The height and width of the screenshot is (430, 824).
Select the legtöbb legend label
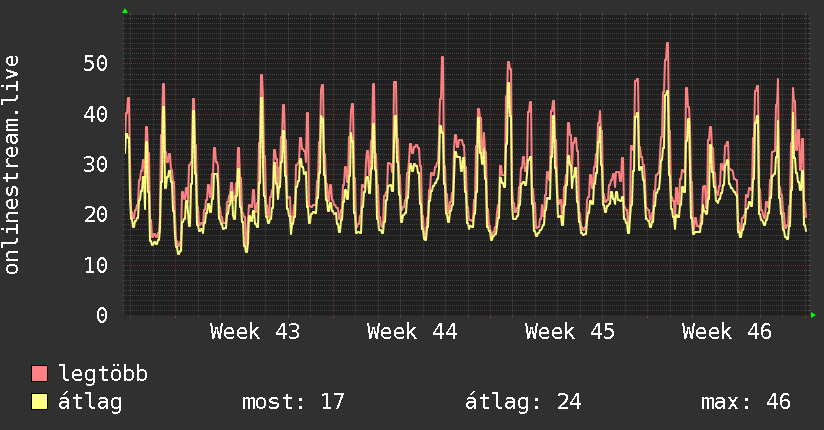pyautogui.click(x=103, y=374)
